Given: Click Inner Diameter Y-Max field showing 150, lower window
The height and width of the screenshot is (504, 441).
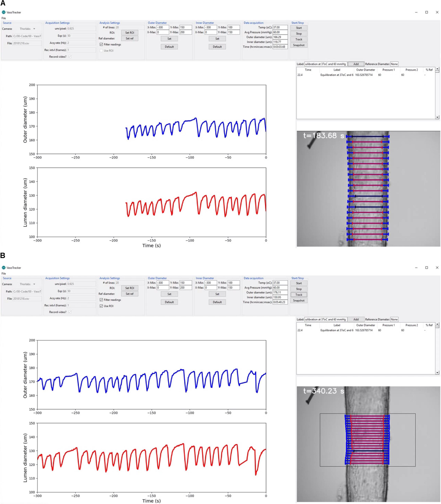Looking at the screenshot, I should [233, 287].
